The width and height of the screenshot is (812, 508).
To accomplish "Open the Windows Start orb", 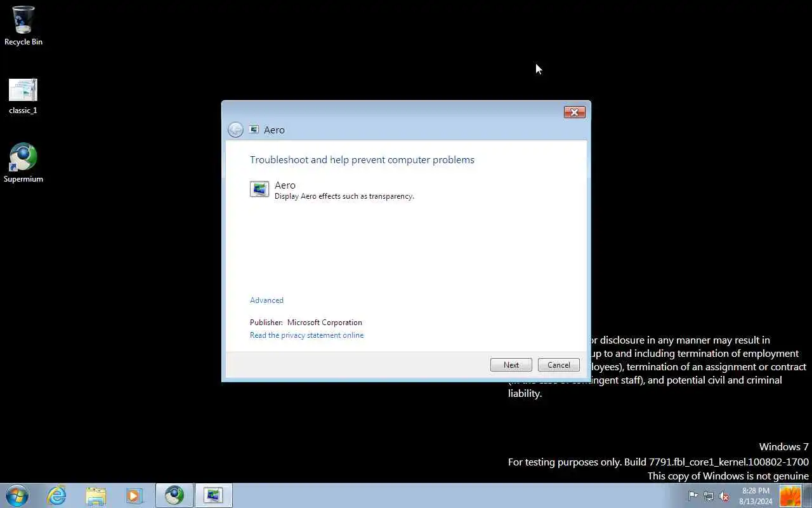I will 17,495.
